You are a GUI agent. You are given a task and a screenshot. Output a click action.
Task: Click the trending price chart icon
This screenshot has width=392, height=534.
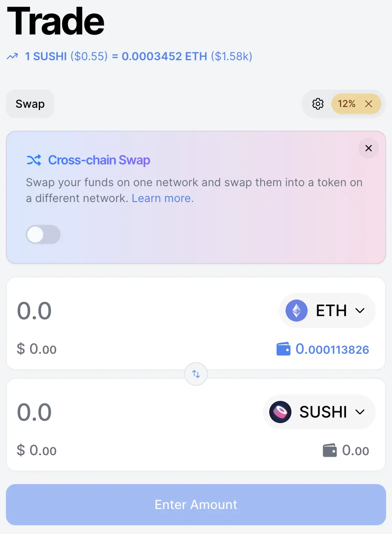12,56
